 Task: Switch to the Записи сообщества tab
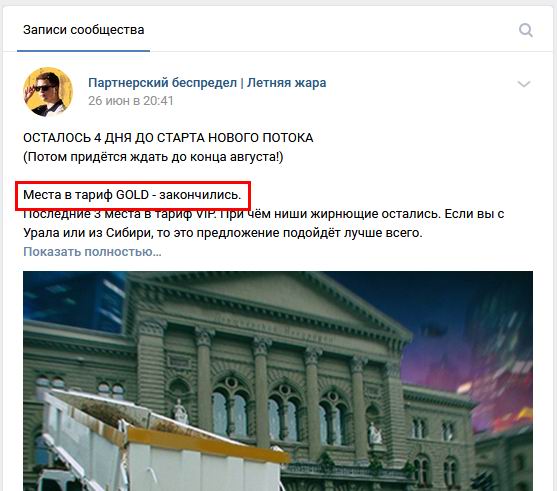coord(83,30)
